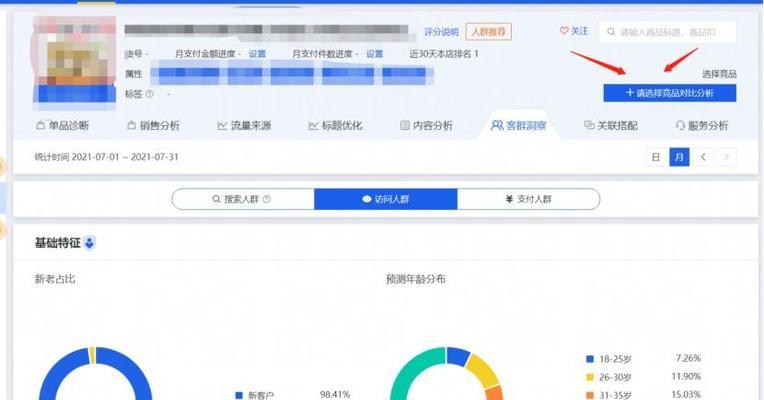Go to previous period arrow
The width and height of the screenshot is (764, 400).
(703, 157)
